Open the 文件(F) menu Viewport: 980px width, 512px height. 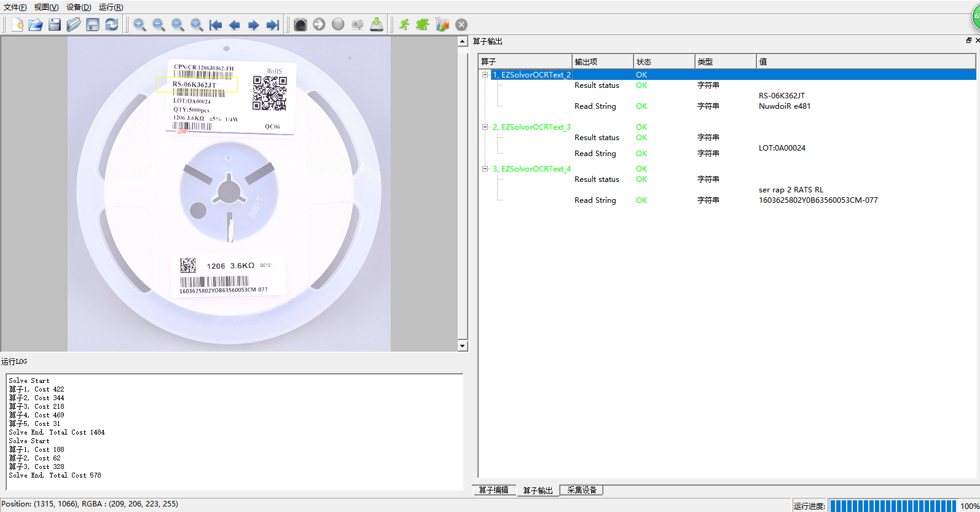pyautogui.click(x=15, y=7)
